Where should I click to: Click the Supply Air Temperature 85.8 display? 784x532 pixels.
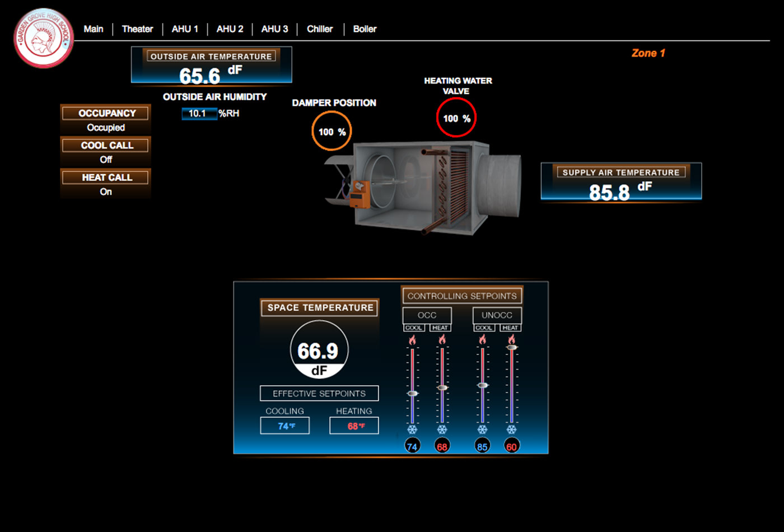[x=621, y=181]
